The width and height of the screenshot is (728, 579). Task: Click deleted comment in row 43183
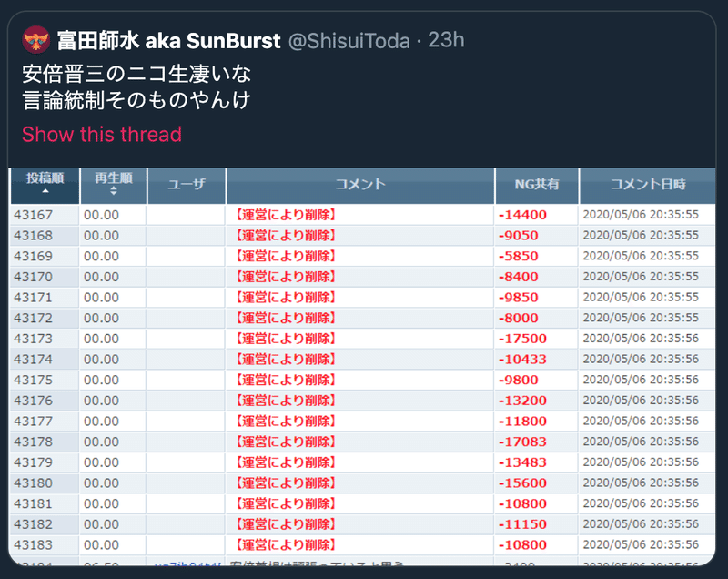(x=284, y=545)
